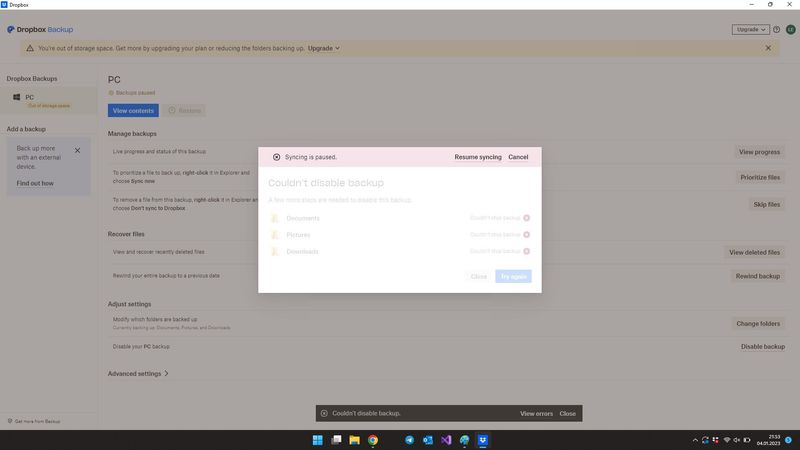
Task: Dismiss the out of storage warning banner
Action: pos(768,48)
